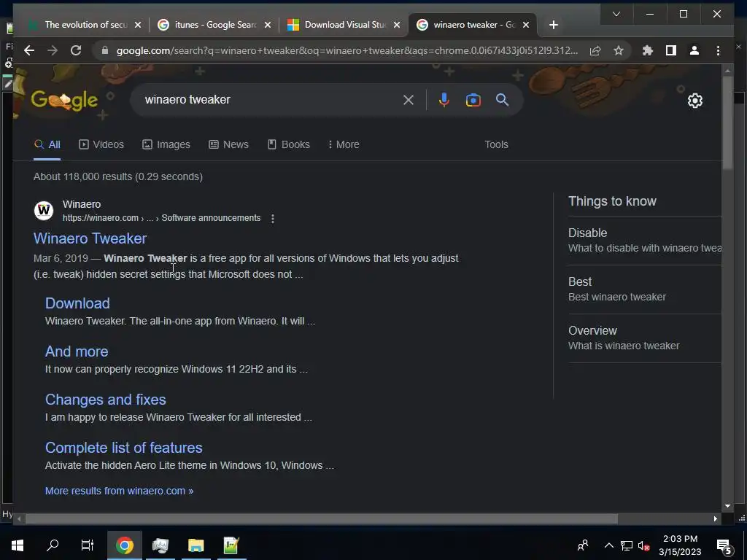Clear the search box with X
Image resolution: width=747 pixels, height=560 pixels.
tap(409, 100)
